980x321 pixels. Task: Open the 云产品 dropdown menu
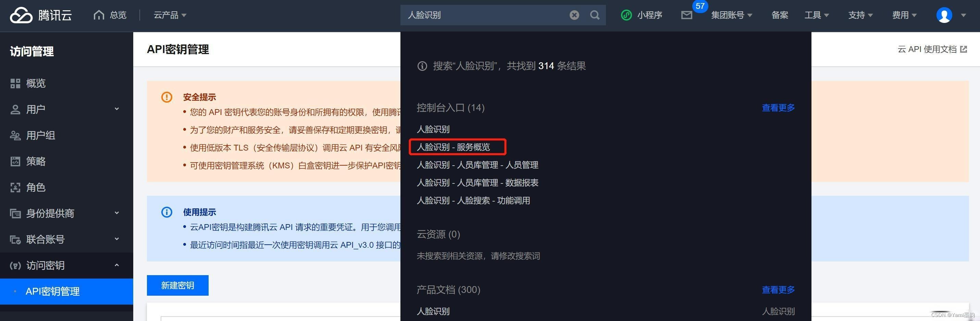(x=170, y=15)
